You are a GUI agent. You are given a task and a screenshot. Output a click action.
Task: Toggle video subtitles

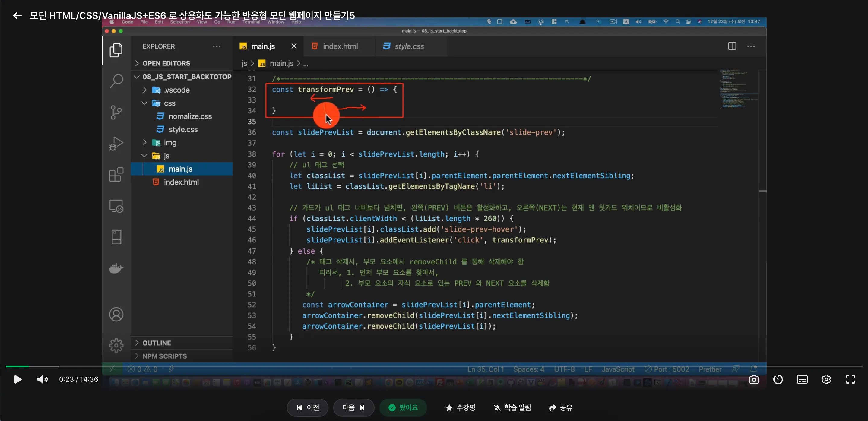802,380
